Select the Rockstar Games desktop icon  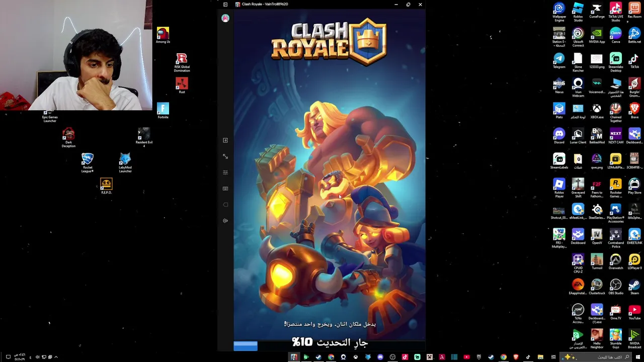point(616,188)
